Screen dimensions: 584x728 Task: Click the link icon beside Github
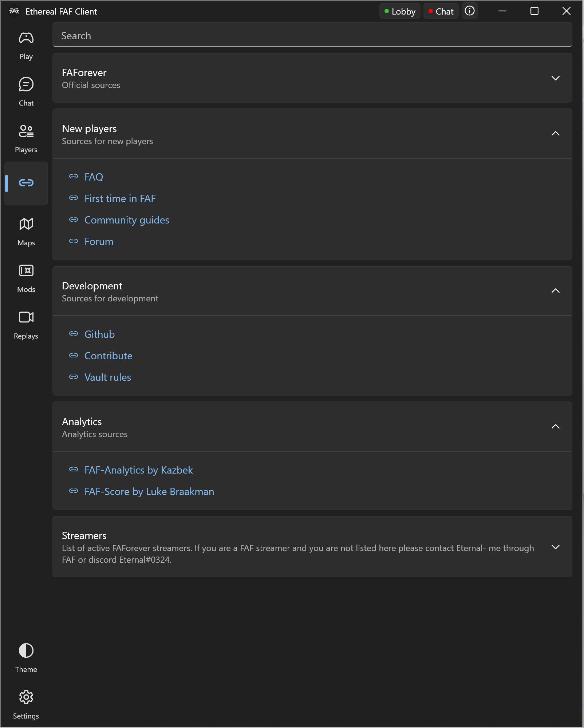click(74, 333)
